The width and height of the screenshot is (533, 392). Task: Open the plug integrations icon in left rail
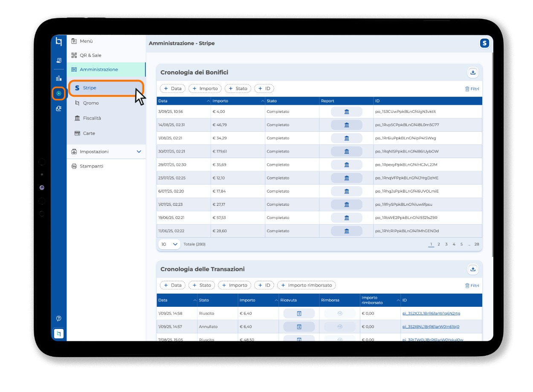coord(59,109)
